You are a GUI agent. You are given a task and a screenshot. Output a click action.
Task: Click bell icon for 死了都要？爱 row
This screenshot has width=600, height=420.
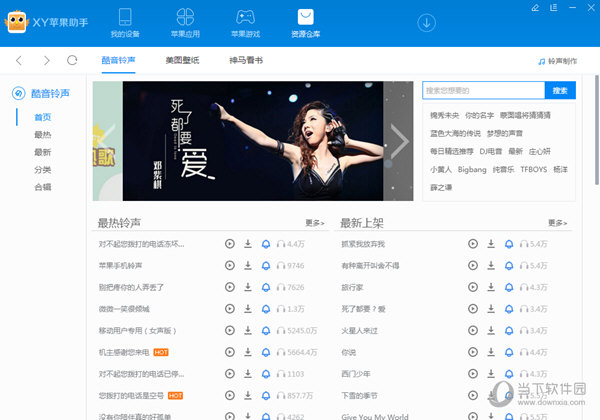tap(509, 309)
